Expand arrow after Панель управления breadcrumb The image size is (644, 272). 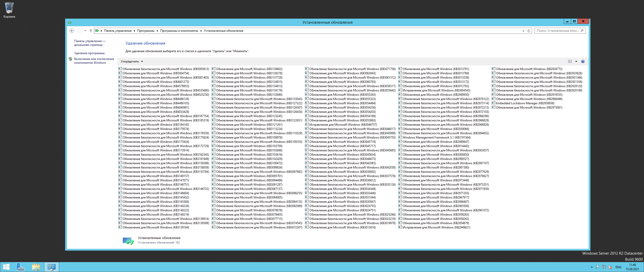coord(135,31)
